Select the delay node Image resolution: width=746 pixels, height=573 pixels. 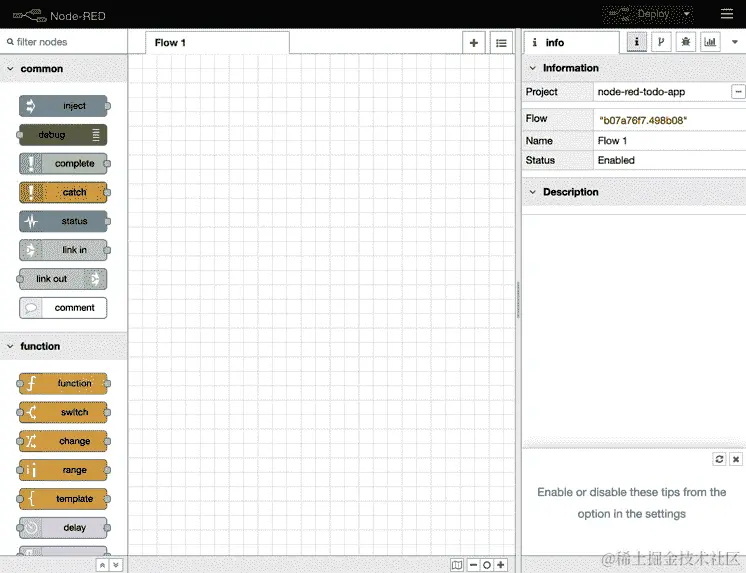click(63, 528)
